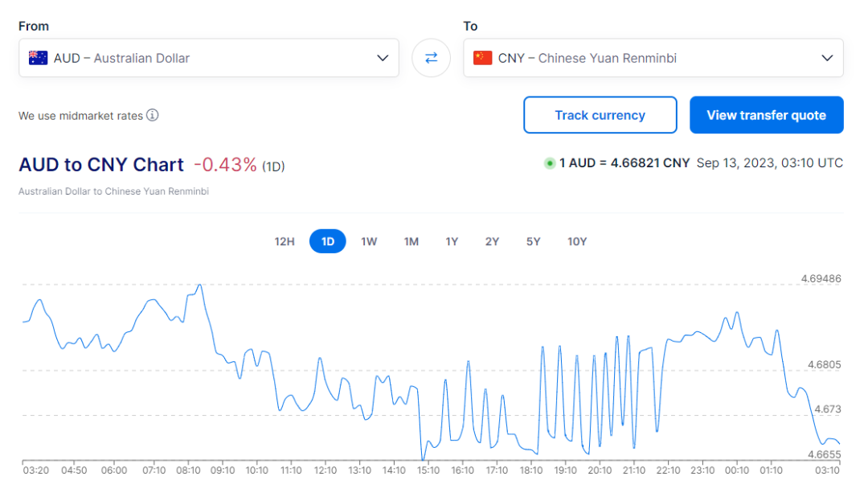Image resolution: width=868 pixels, height=501 pixels.
Task: Click the swap currencies arrows icon
Action: point(431,58)
